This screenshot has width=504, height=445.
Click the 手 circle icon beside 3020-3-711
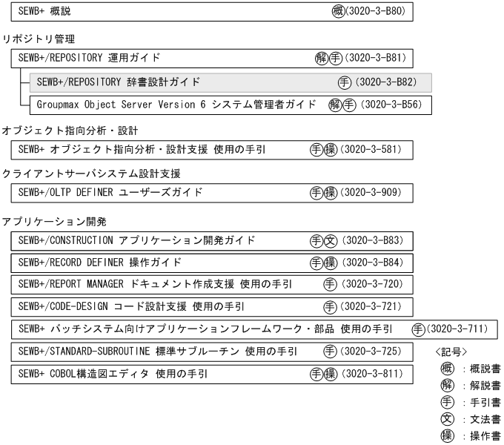point(419,329)
